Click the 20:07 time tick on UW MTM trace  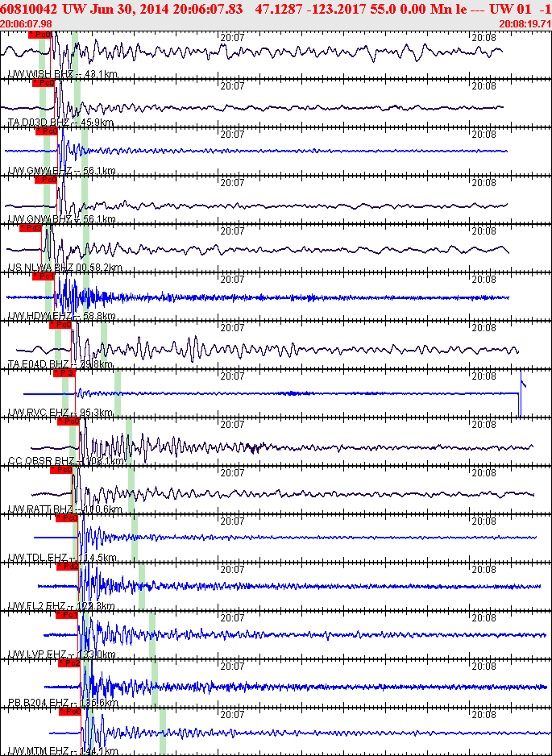point(232,714)
